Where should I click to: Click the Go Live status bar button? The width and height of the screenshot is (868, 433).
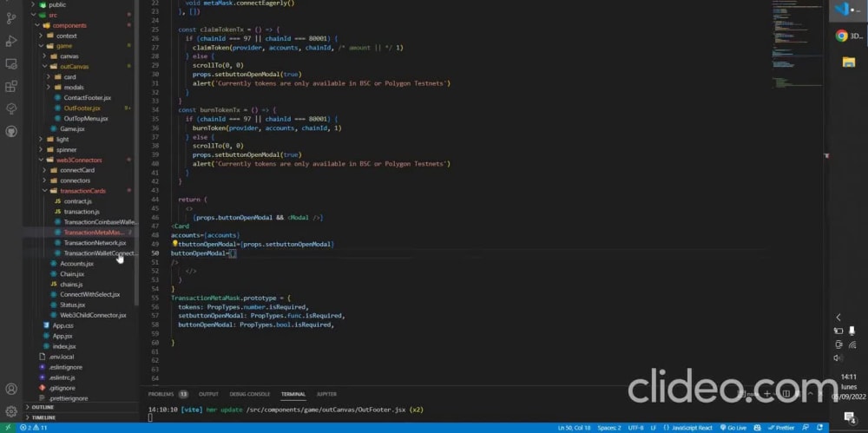point(733,428)
